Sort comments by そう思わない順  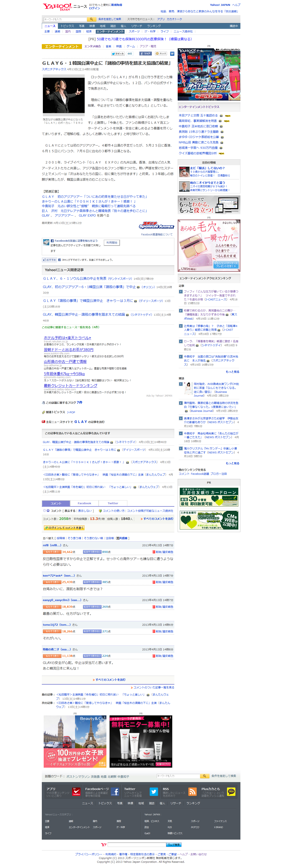(x=93, y=538)
